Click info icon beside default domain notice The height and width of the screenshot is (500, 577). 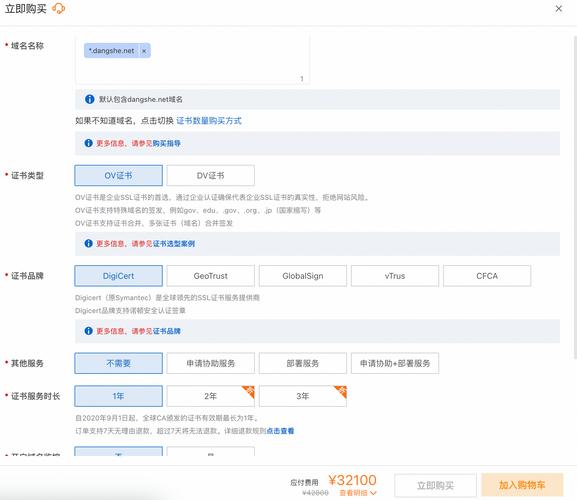(x=89, y=99)
